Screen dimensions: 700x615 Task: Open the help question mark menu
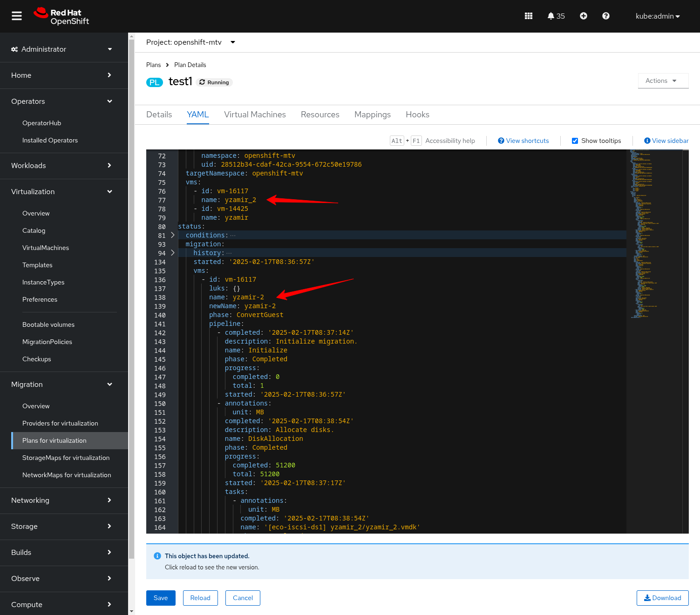click(606, 16)
